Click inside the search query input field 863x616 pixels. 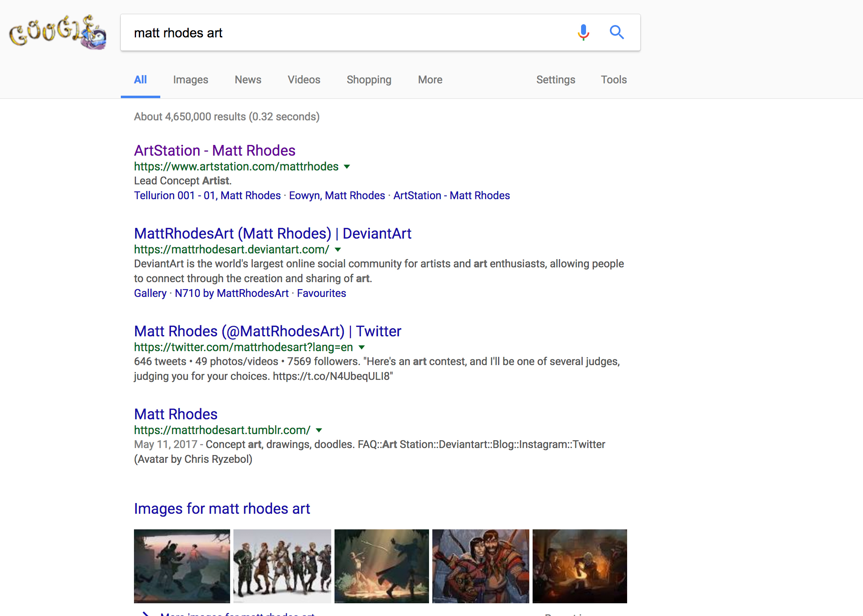[329, 32]
